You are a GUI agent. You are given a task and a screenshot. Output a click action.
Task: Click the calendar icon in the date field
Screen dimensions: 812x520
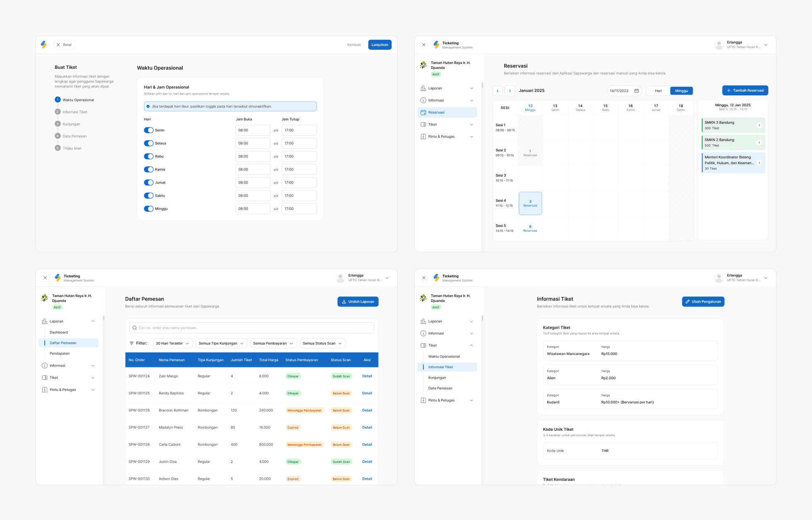click(x=636, y=91)
